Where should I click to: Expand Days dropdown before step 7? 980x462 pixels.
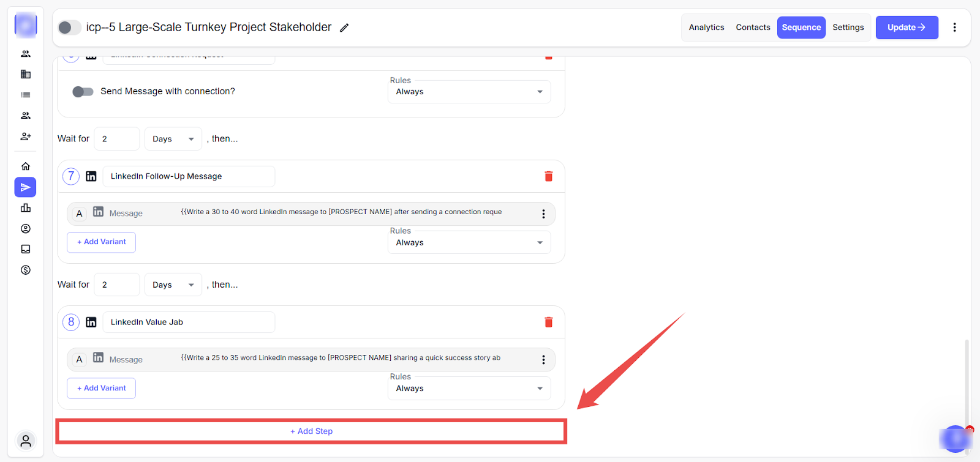pos(173,139)
